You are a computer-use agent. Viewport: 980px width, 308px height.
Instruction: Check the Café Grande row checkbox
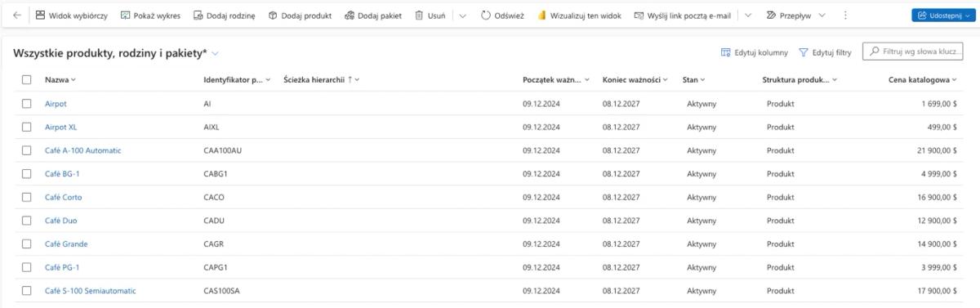click(x=27, y=243)
